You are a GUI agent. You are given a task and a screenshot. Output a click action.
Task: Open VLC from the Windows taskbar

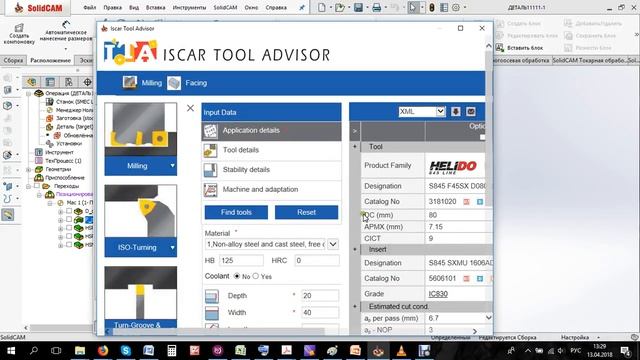point(401,350)
